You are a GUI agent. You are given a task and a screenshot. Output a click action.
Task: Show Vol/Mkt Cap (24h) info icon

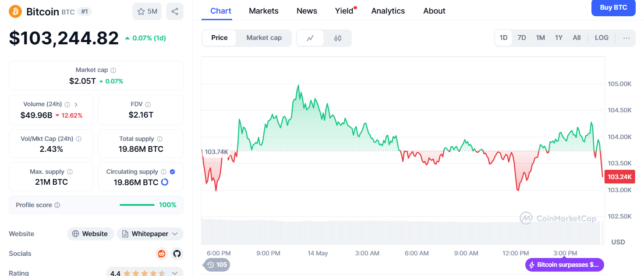click(79, 139)
